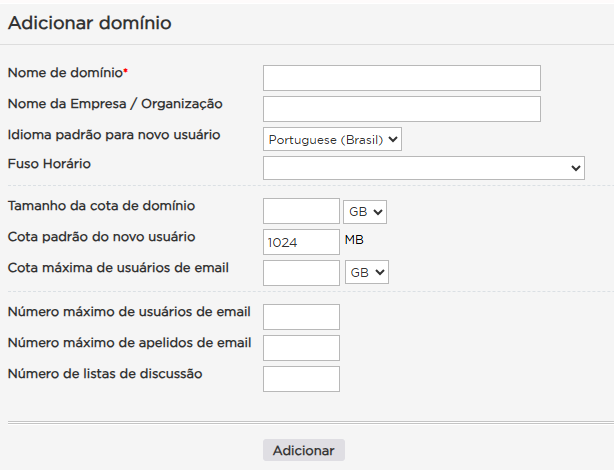Click the Número máximo de usuários input
The height and width of the screenshot is (470, 614).
(301, 317)
